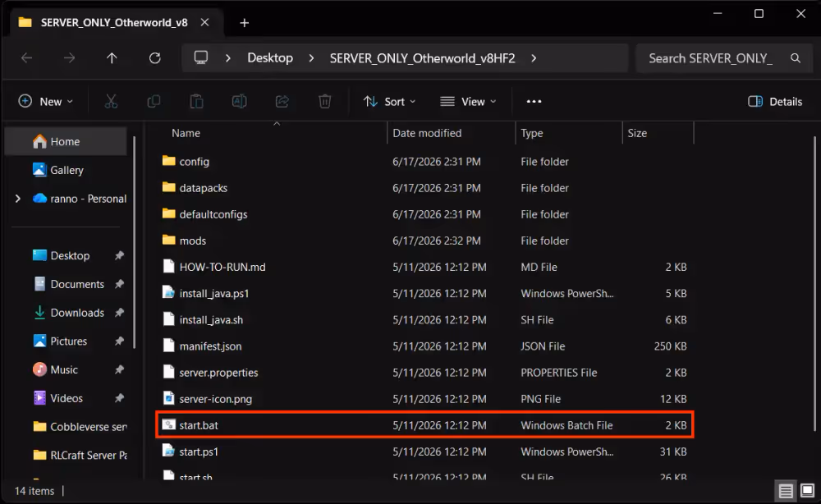
Task: Select the HOW-TO-RUN.md file name
Action: 222,267
